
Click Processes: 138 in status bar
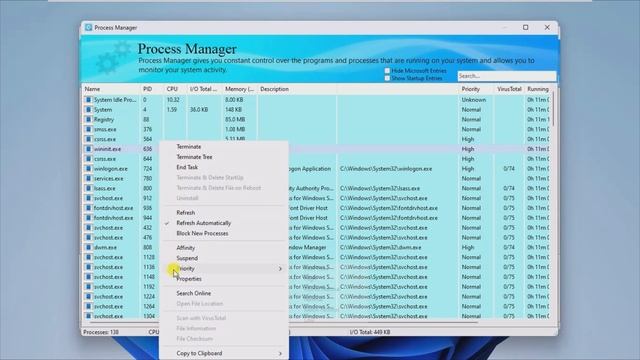[101, 332]
